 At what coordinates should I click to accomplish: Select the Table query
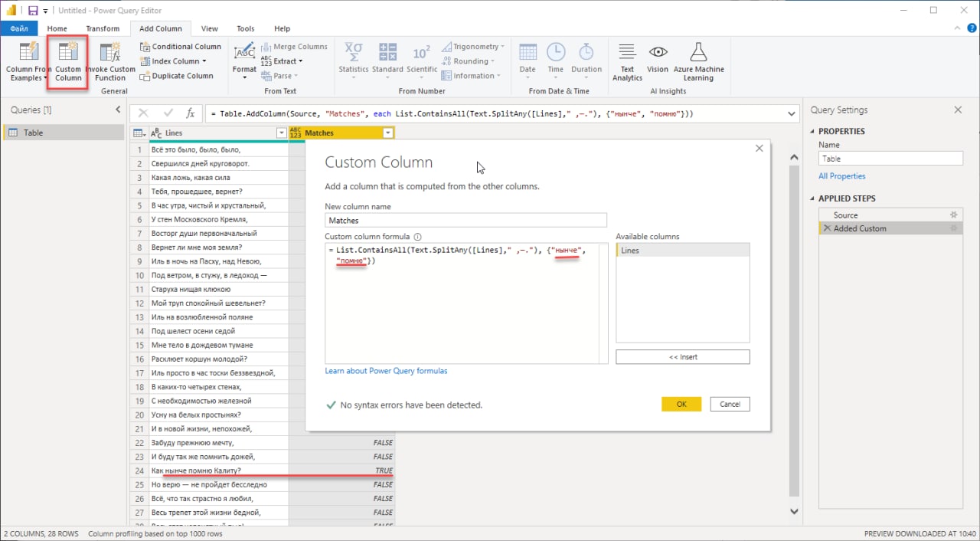click(62, 133)
